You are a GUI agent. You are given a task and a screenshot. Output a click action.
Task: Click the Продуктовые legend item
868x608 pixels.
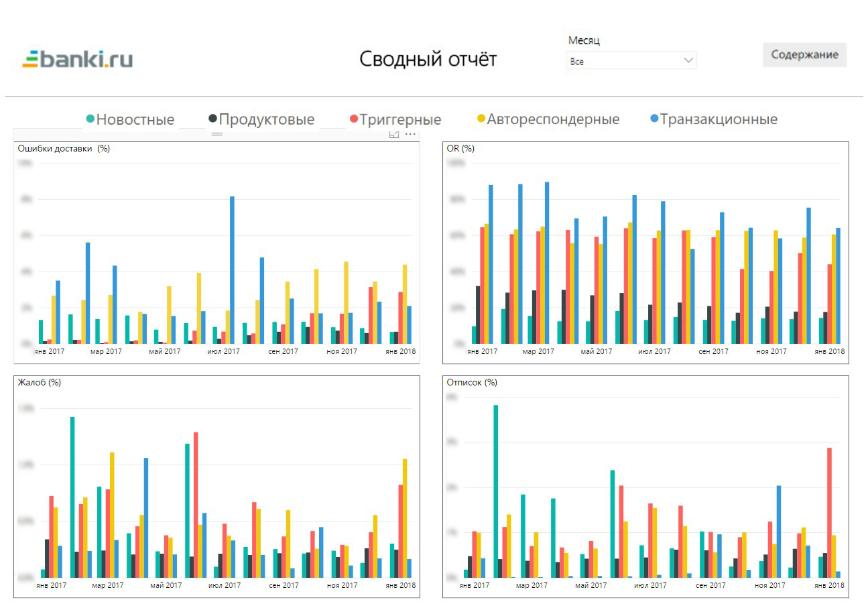261,119
